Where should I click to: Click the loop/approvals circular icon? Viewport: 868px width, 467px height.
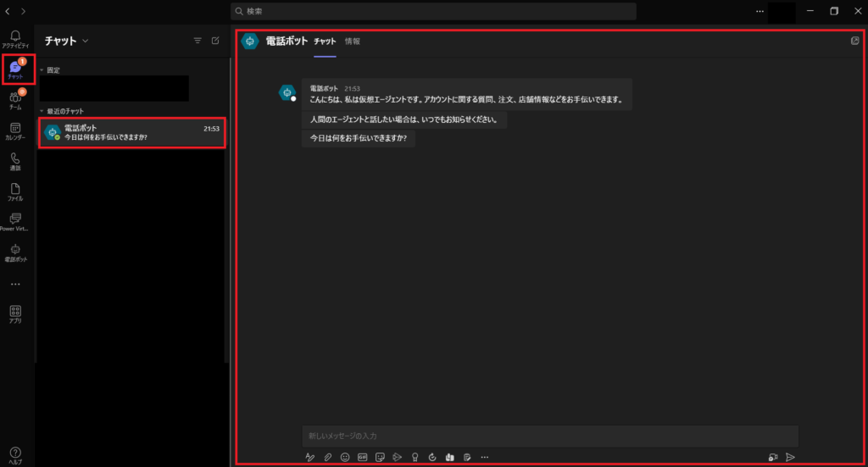pyautogui.click(x=432, y=457)
